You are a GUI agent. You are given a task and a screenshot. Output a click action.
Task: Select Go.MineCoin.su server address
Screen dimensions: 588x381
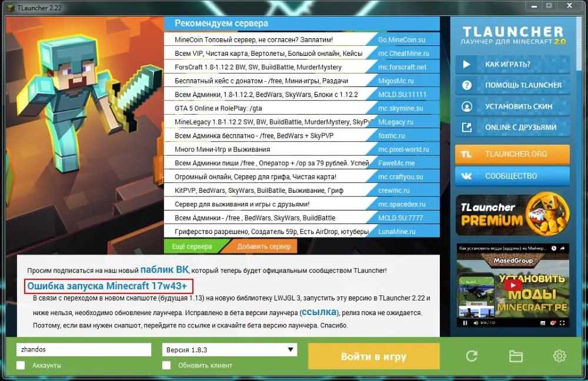402,40
